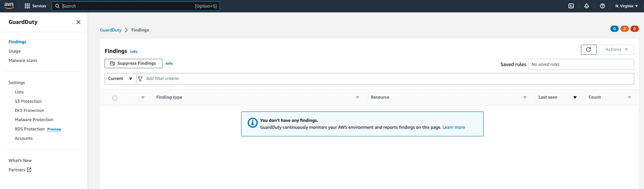Open the Info link beside Suppress Findings
Screen dimensions: 644x189
point(169,63)
